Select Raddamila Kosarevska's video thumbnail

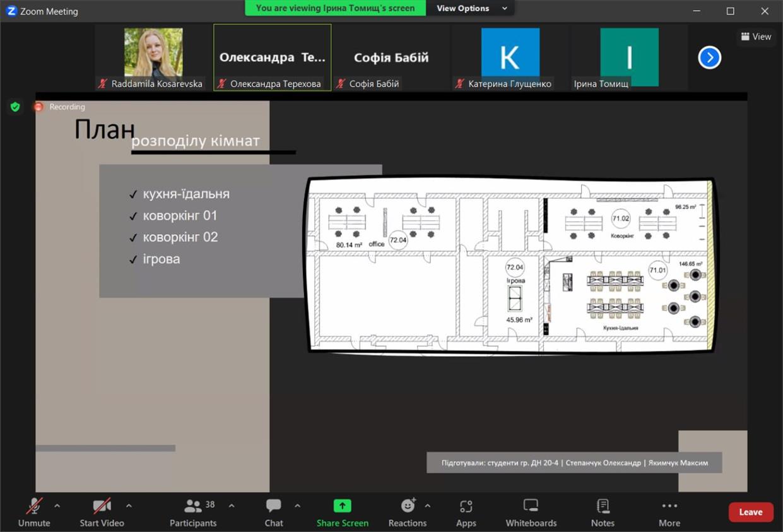coord(153,57)
